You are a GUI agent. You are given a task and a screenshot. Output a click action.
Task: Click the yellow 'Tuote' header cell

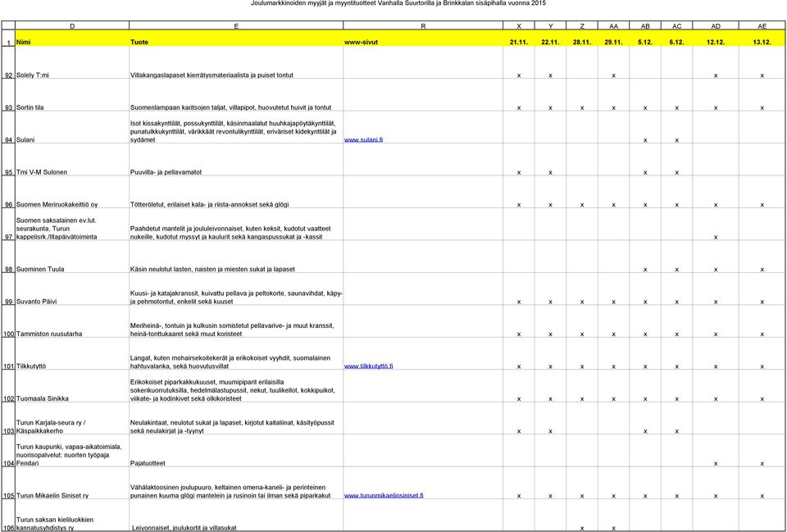click(x=236, y=39)
